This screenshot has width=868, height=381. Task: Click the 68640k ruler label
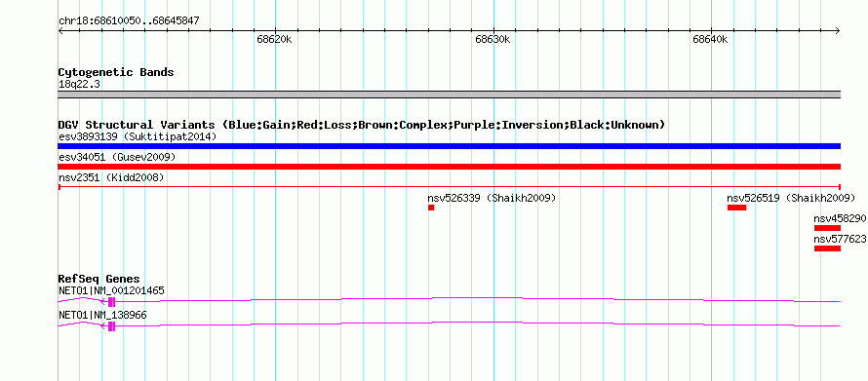coord(710,40)
